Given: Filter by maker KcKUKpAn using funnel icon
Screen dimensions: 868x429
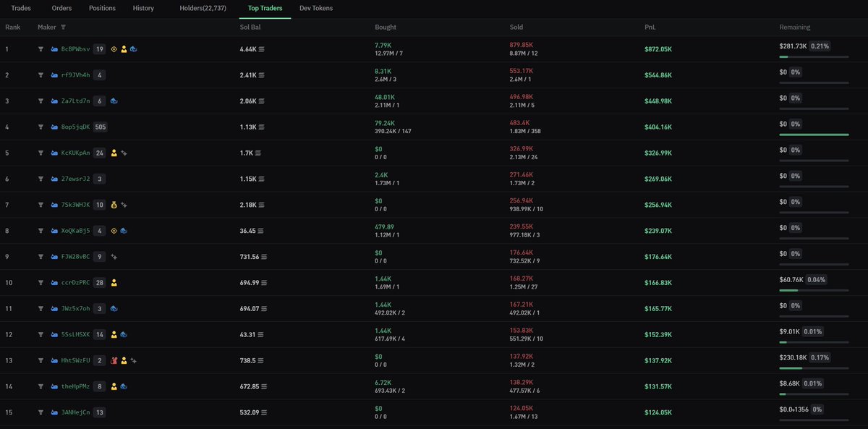Looking at the screenshot, I should pos(41,153).
